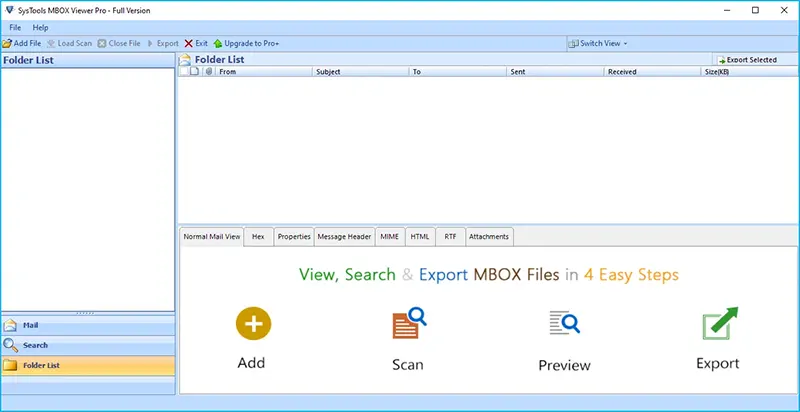Maximize the MBOX Viewer window
The width and height of the screenshot is (800, 412).
[756, 10]
